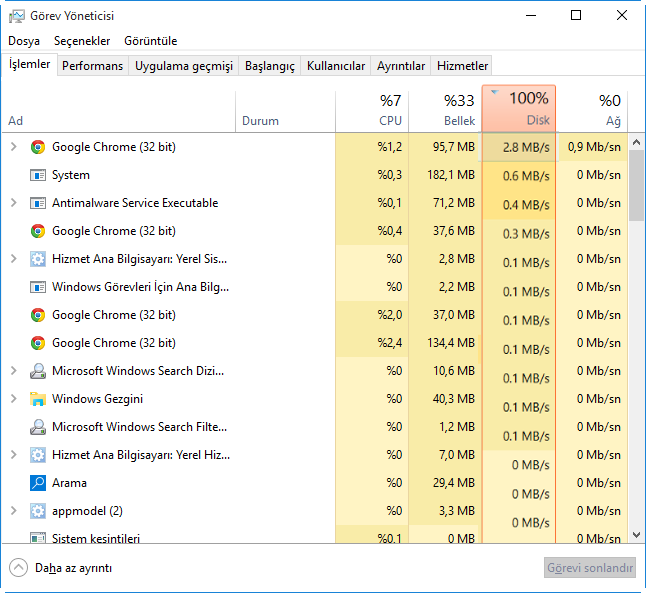646x593 pixels.
Task: Switch to the Başlangıç tab
Action: point(270,66)
